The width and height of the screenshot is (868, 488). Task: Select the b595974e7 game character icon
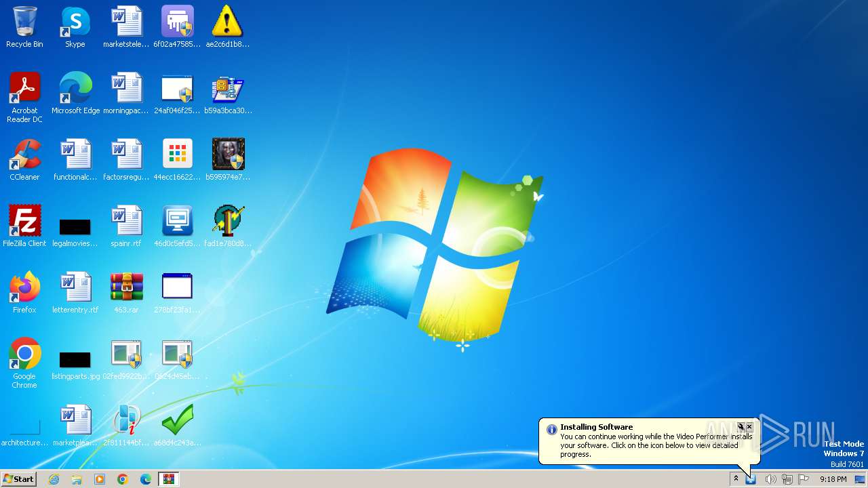click(227, 160)
